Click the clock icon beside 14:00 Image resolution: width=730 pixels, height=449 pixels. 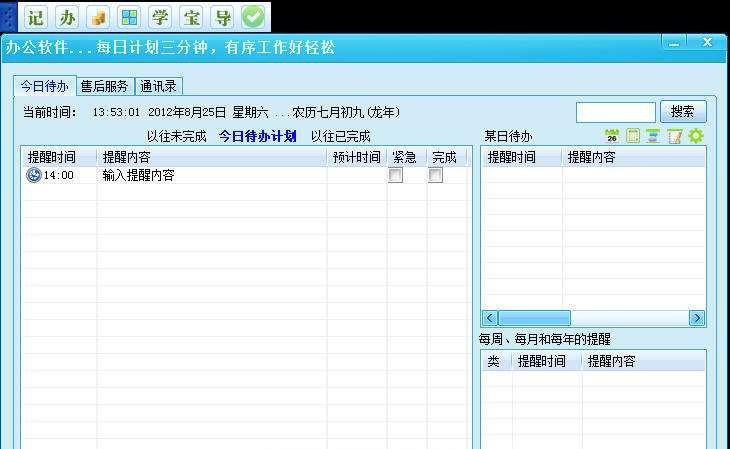[34, 175]
